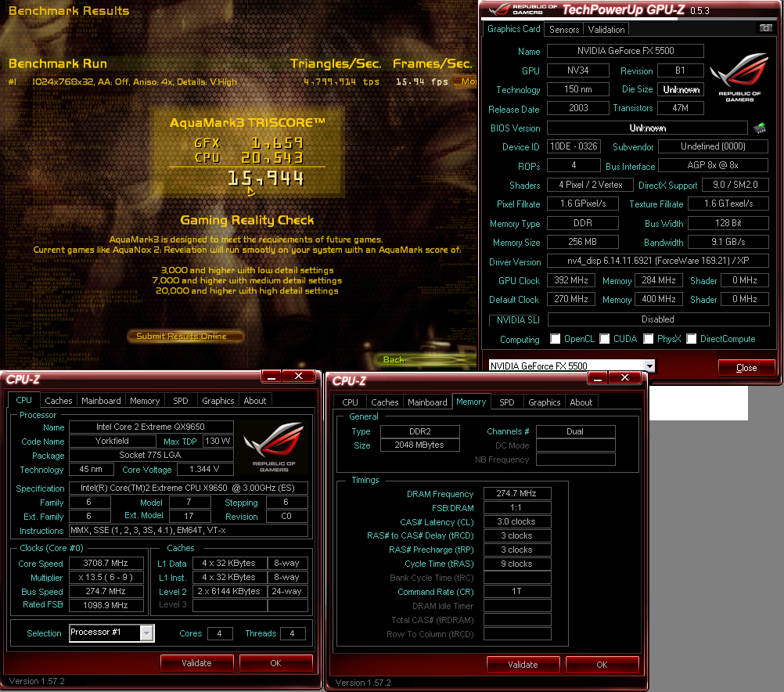This screenshot has height=692, width=784.
Task: Click the Multiplier value x 13.5
Action: click(106, 577)
